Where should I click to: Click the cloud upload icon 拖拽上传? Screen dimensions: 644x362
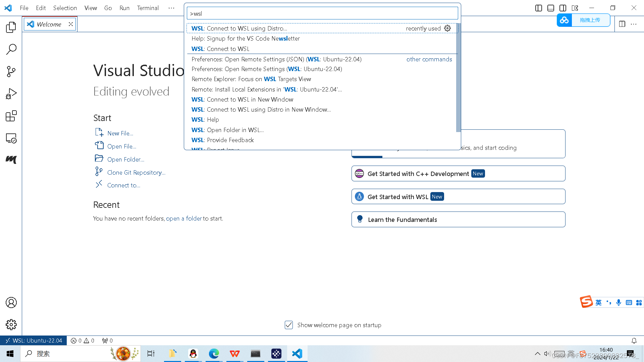tap(564, 20)
